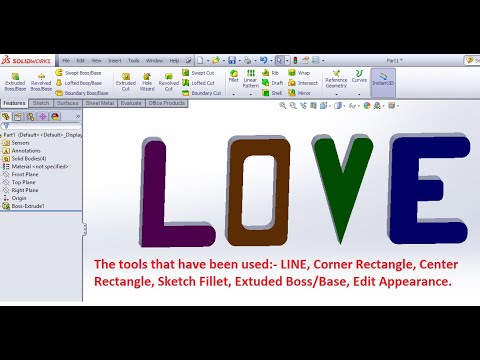This screenshot has height=360, width=480.
Task: Open the Window menu
Action: pyautogui.click(x=154, y=61)
